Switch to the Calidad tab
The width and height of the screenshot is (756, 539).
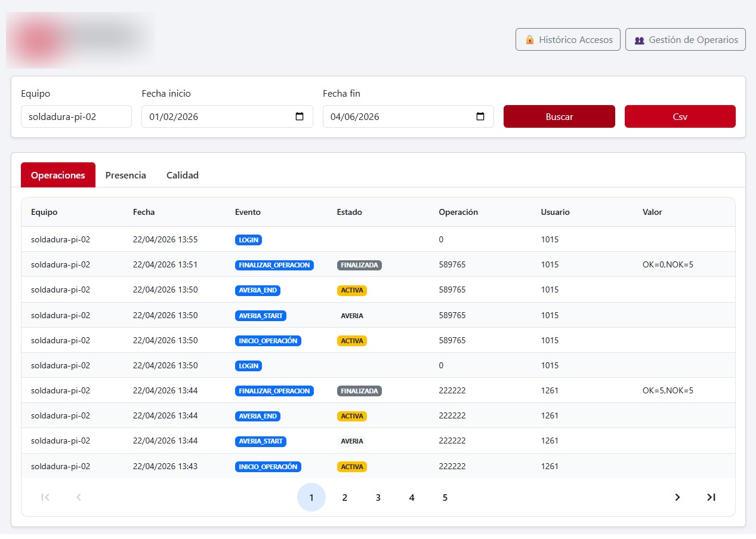click(x=183, y=175)
